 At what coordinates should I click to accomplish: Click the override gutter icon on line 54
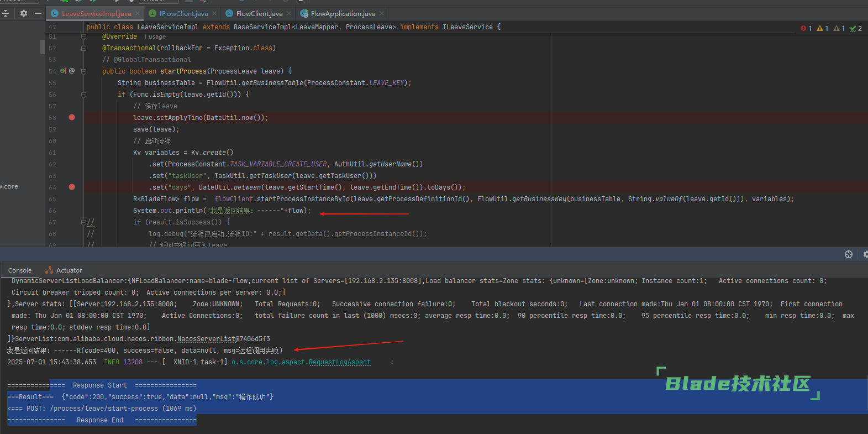point(64,71)
